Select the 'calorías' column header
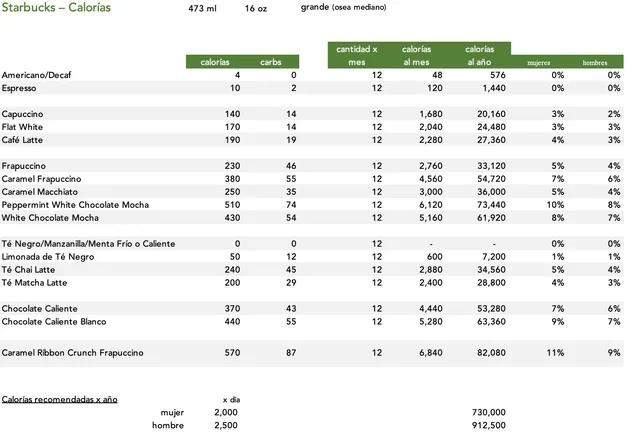This screenshot has height=438, width=640. (x=215, y=62)
